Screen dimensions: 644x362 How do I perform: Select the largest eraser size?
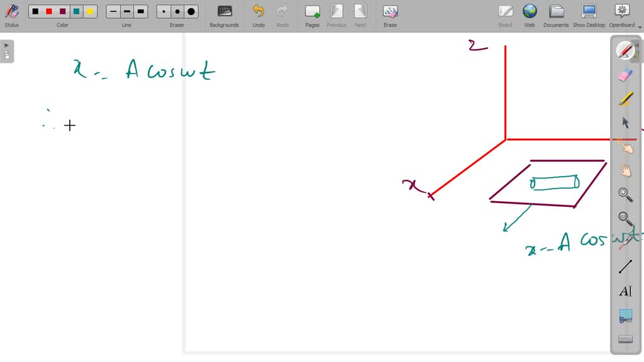(x=190, y=11)
